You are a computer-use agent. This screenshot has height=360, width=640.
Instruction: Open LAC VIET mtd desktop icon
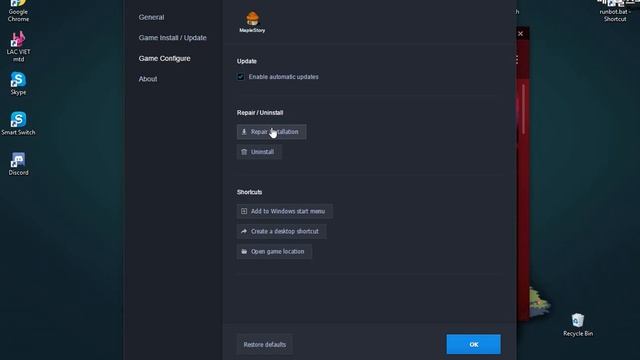18,47
